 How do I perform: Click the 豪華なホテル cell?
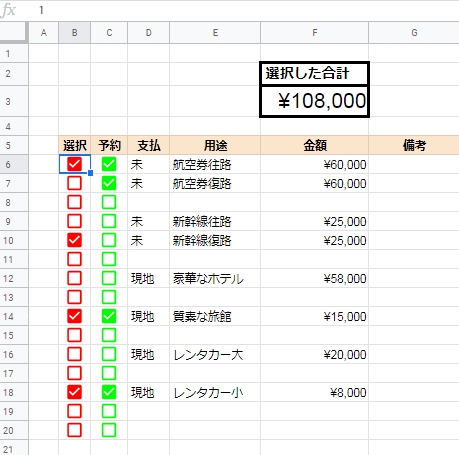[215, 278]
